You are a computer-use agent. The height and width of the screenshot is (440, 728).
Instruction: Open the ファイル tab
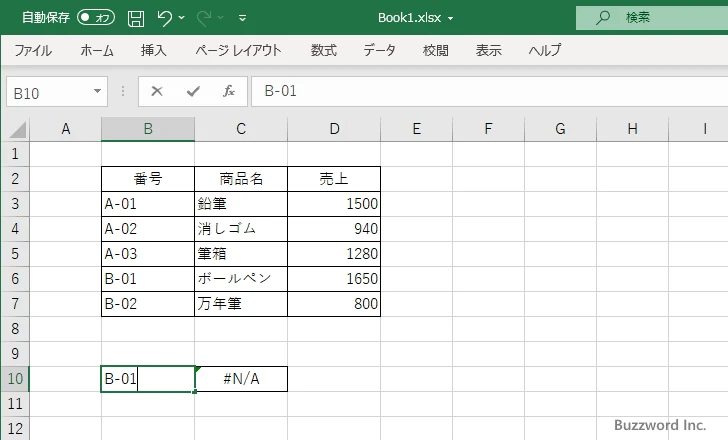[x=33, y=50]
